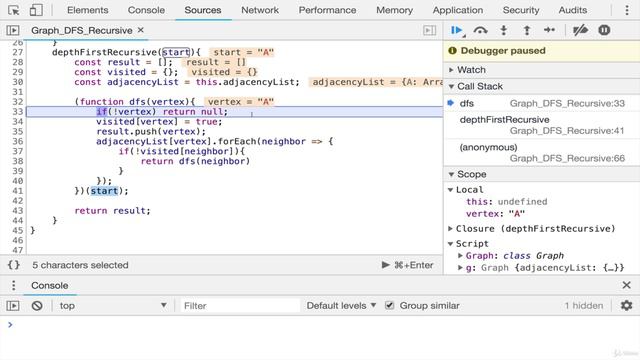Click the '1 hidden' messages label
Screen dimensions: 640x360
[x=584, y=305]
